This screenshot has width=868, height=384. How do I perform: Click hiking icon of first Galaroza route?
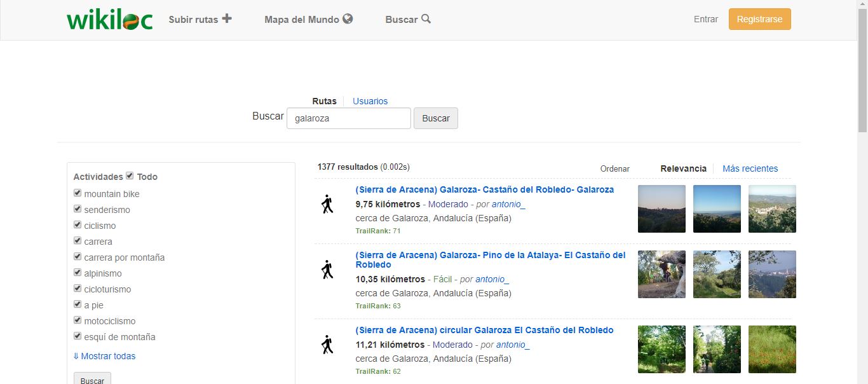pos(327,204)
